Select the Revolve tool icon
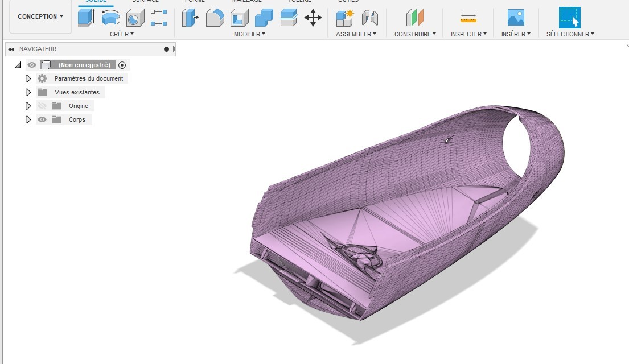629x364 pixels. (111, 18)
